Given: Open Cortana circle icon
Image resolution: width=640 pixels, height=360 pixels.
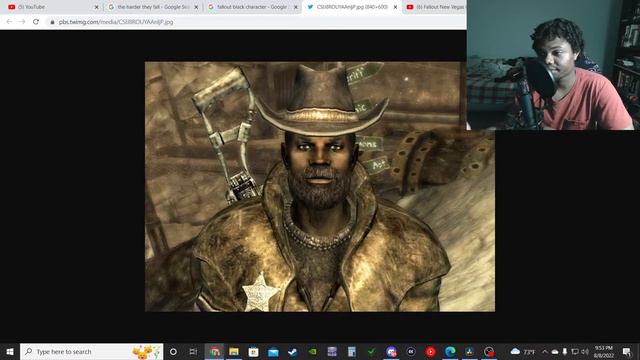Looking at the screenshot, I should (173, 351).
